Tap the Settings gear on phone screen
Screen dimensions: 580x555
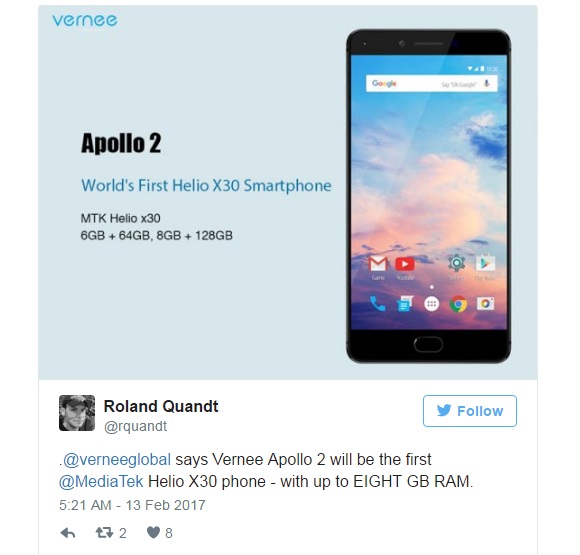pyautogui.click(x=456, y=263)
